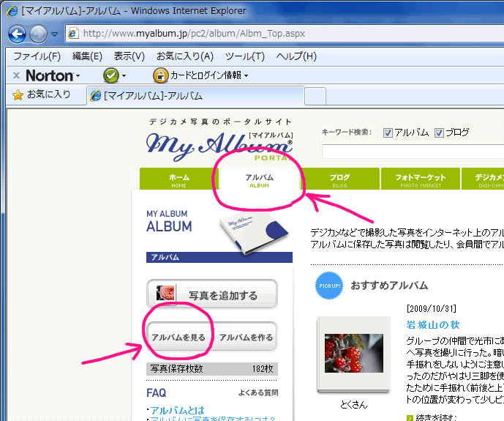This screenshot has height=421, width=504.
Task: Click the rose icon on add-photo button
Action: tap(165, 294)
